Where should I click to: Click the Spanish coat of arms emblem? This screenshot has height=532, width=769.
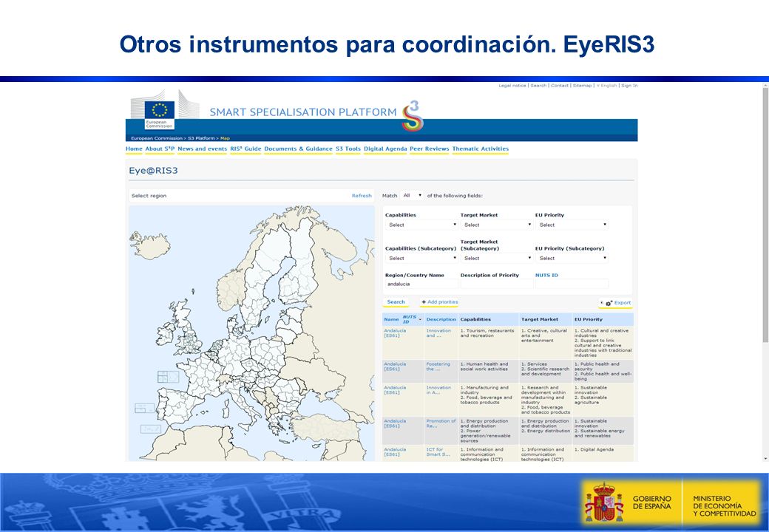604,502
